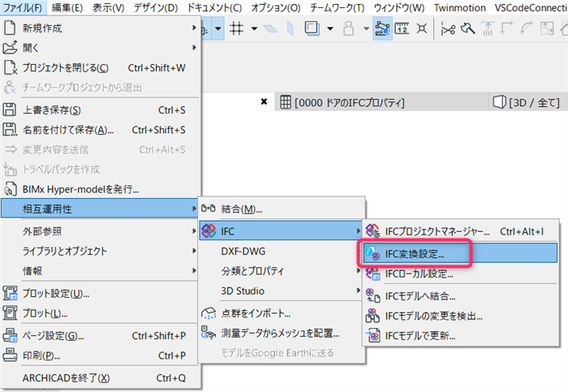Screen dimensions: 568x392
Task: Open the ウィンドウ(W) menu
Action: (x=399, y=7)
